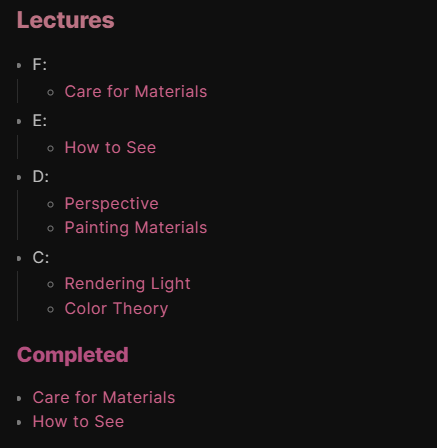
Task: Open the Painting Materials link
Action: click(136, 228)
